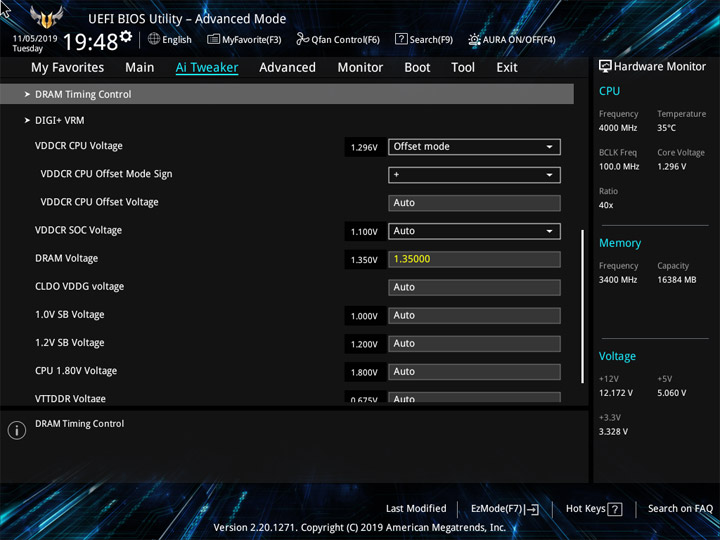Viewport: 720px width, 540px height.
Task: Switch to the My Favorites tab
Action: (x=68, y=68)
